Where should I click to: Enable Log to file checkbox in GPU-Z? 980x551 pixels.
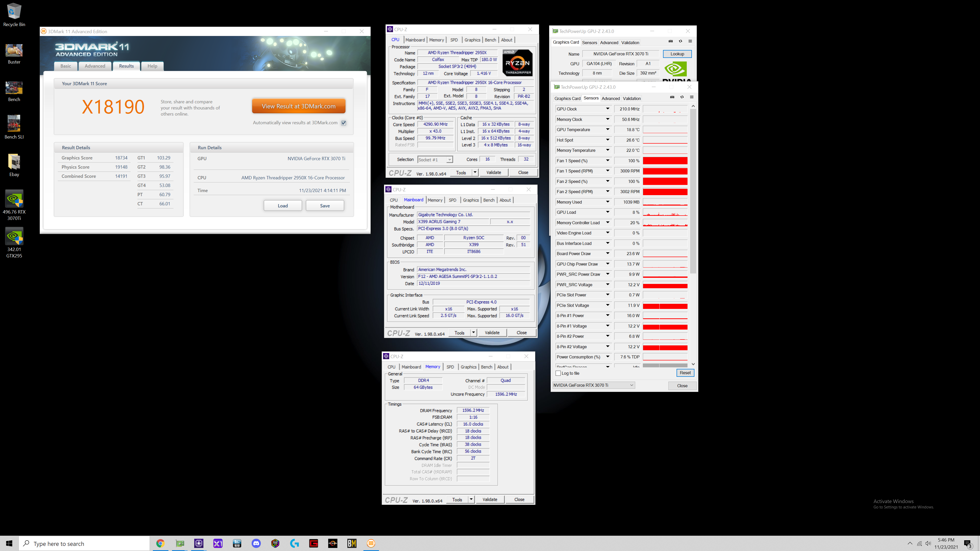[x=558, y=373]
